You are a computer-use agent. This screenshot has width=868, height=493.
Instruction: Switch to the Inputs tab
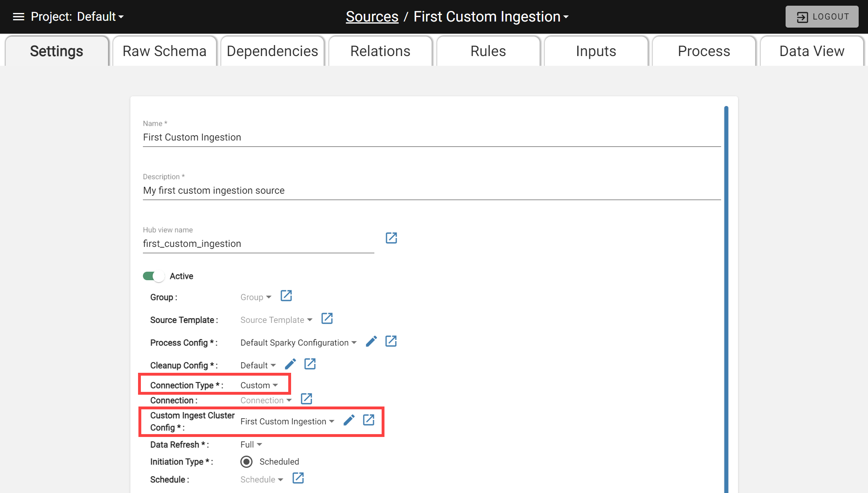tap(596, 51)
